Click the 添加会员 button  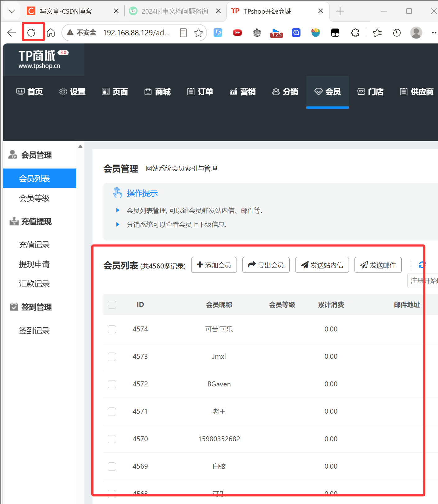(x=214, y=265)
